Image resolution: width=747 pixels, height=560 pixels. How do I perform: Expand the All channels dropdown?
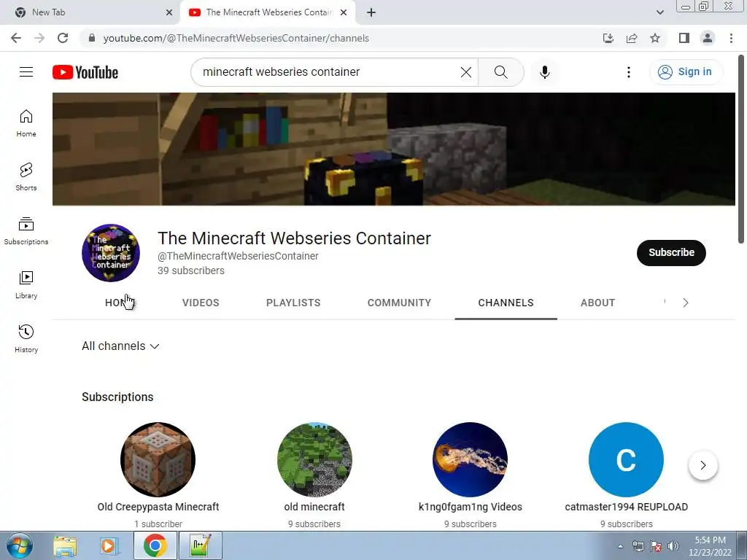(120, 346)
